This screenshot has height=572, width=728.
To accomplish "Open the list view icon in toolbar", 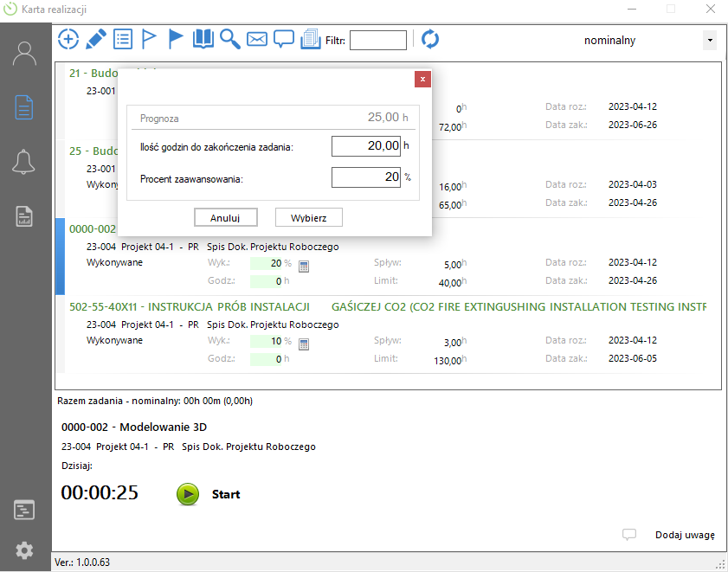I will coord(123,39).
